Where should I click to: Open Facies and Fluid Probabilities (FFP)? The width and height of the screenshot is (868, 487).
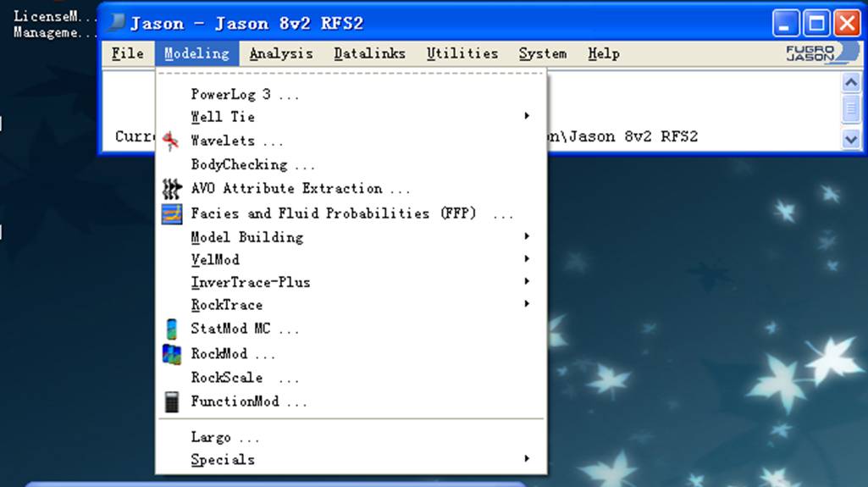click(x=351, y=213)
